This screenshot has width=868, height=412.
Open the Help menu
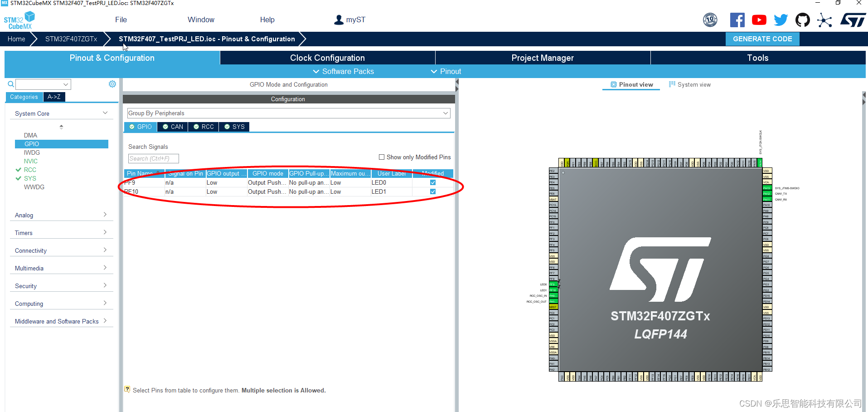coord(267,20)
